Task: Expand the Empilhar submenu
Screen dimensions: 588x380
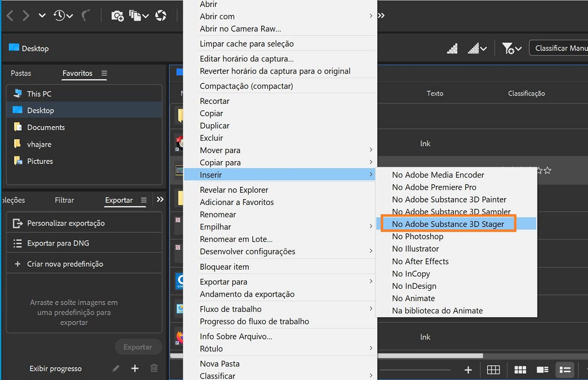Action: point(371,227)
